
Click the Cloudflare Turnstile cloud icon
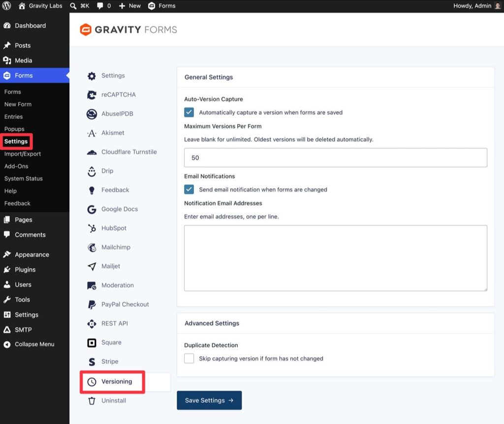pos(92,152)
